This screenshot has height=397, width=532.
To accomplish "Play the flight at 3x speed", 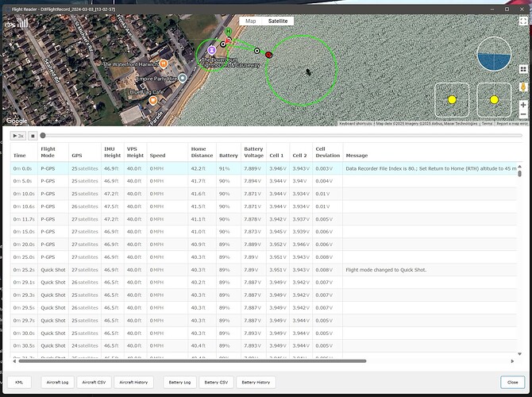I will click(x=18, y=136).
